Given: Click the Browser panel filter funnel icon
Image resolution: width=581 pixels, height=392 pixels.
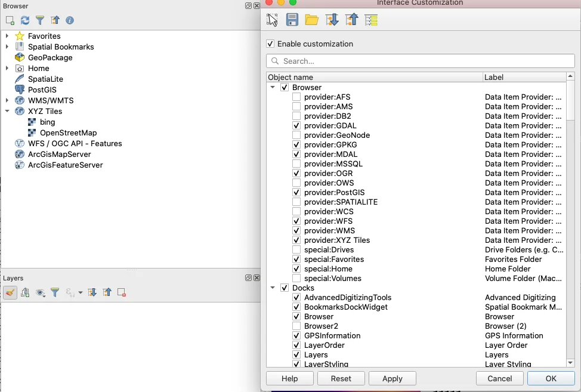Looking at the screenshot, I should tap(40, 20).
